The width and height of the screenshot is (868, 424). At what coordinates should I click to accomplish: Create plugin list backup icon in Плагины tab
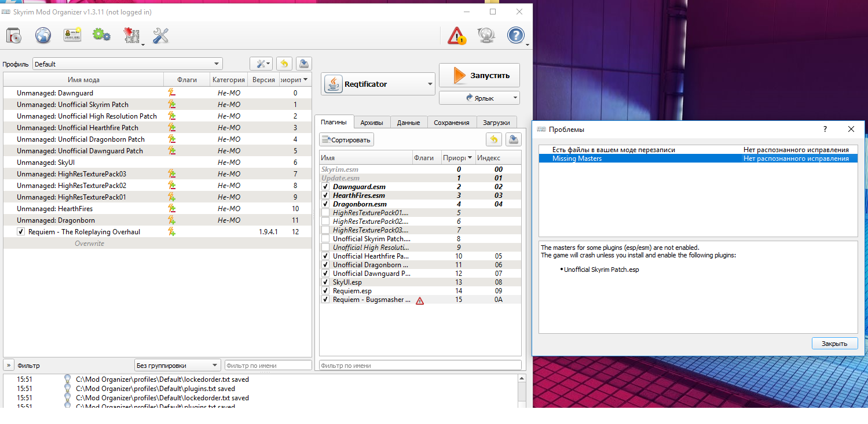point(513,139)
